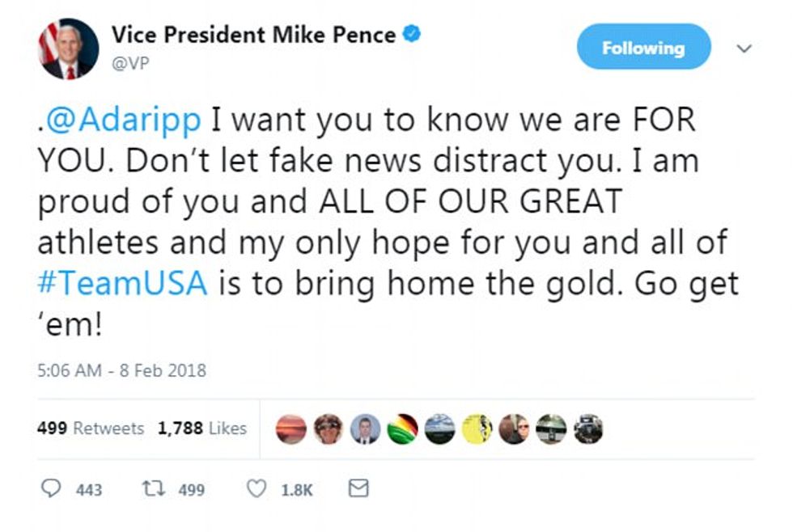Click the reply speech bubble icon
This screenshot has height=532, width=793.
50,489
